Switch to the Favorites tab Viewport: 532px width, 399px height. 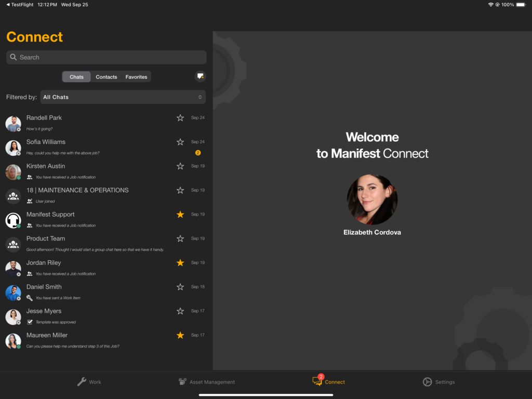click(136, 77)
